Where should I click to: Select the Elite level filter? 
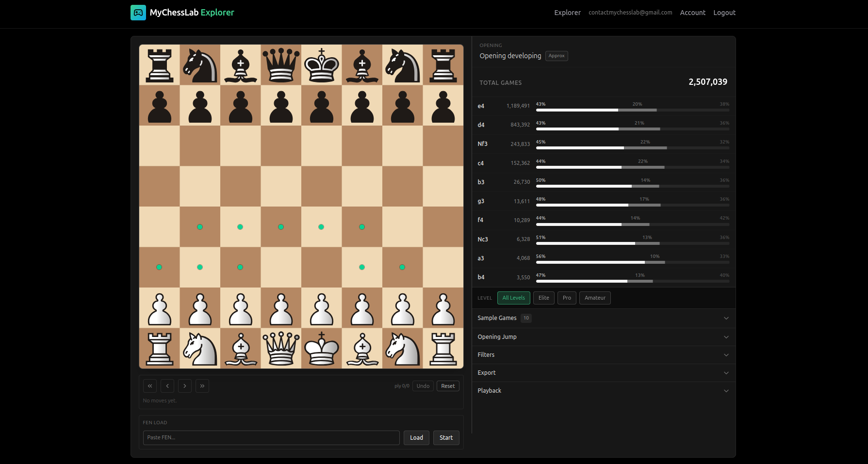pyautogui.click(x=543, y=298)
